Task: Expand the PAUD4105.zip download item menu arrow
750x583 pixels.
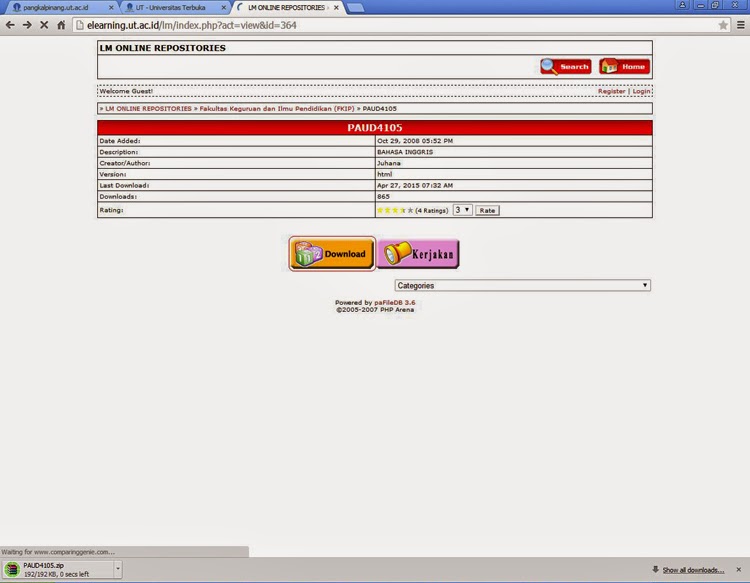Action: pyautogui.click(x=118, y=569)
